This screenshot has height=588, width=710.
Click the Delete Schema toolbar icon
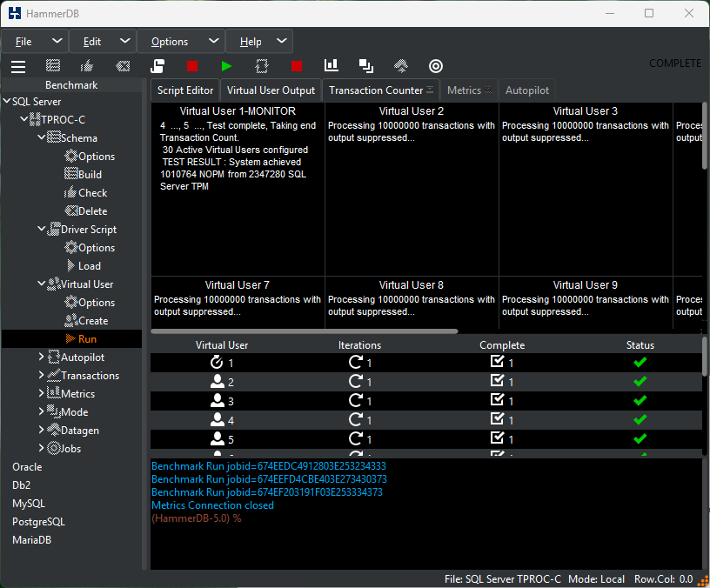[123, 66]
